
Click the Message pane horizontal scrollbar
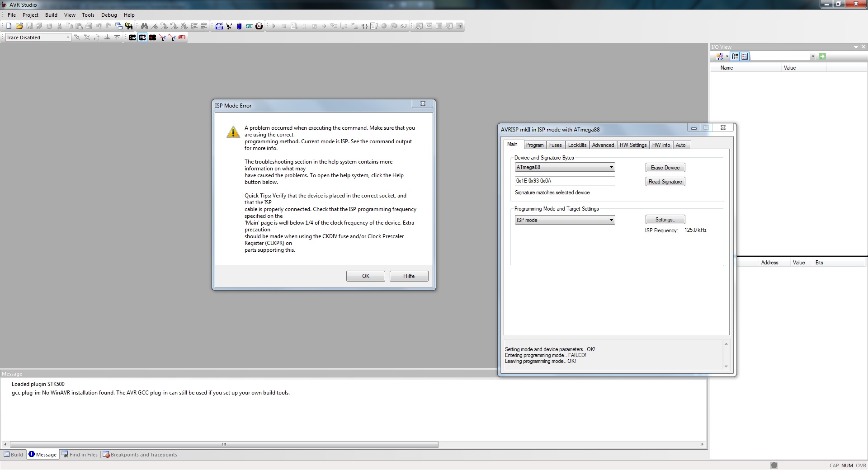pos(224,445)
